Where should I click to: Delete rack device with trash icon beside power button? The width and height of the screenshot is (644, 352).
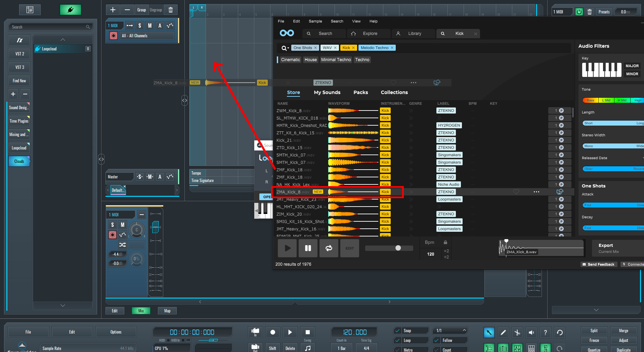590,12
